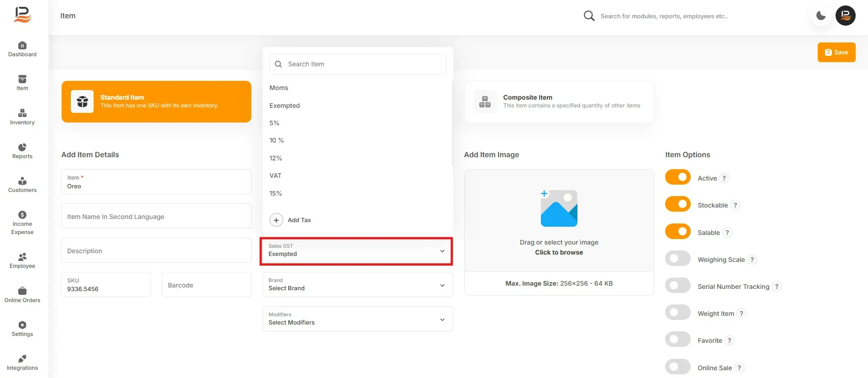Open the Select Modifiers dropdown
Image resolution: width=868 pixels, height=378 pixels.
[358, 319]
